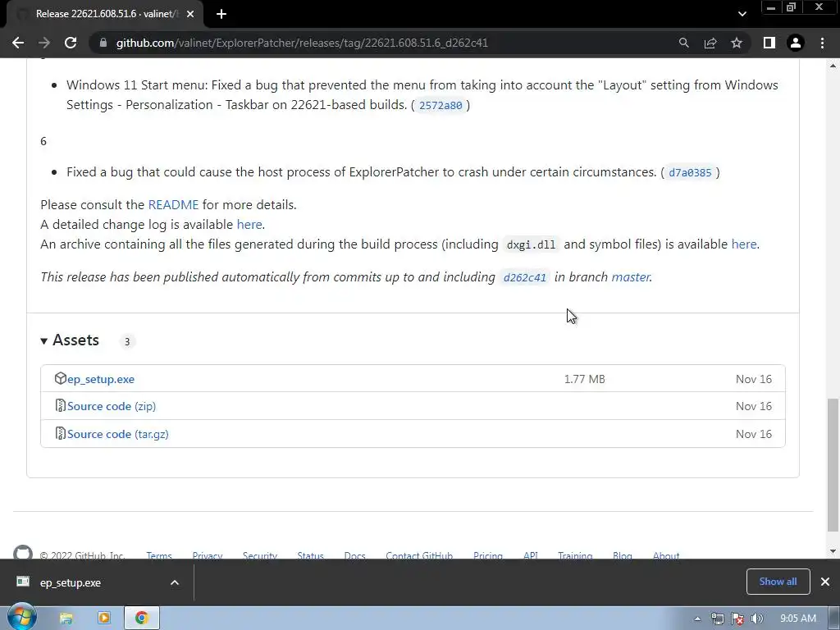Click the network tray icon
Image resolution: width=840 pixels, height=630 pixels.
coord(717,619)
